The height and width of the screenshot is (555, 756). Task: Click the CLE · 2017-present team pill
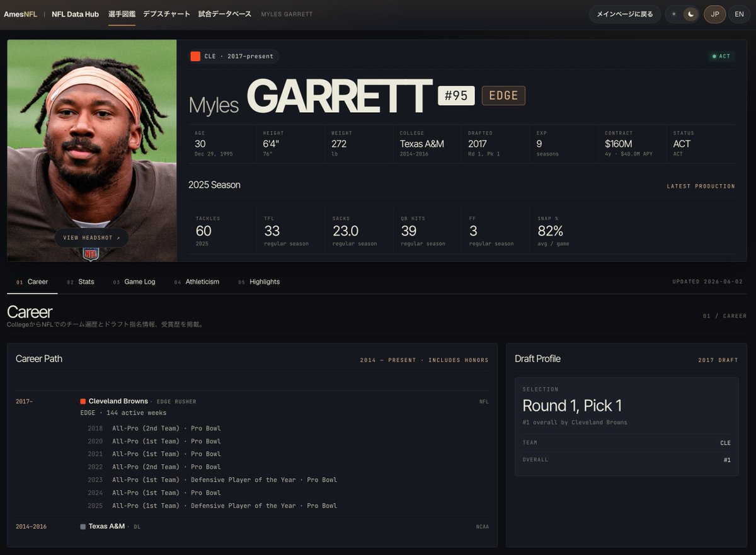point(233,56)
